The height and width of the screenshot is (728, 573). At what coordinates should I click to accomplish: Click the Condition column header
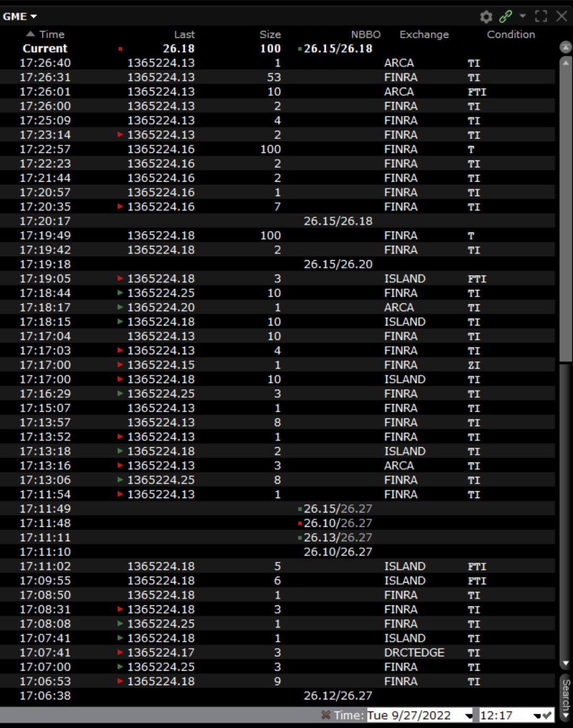[x=511, y=35]
